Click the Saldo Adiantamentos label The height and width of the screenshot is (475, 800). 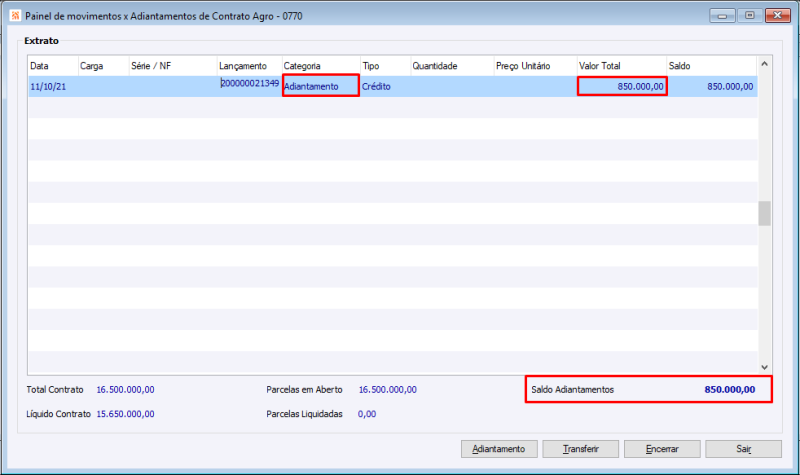coord(572,390)
